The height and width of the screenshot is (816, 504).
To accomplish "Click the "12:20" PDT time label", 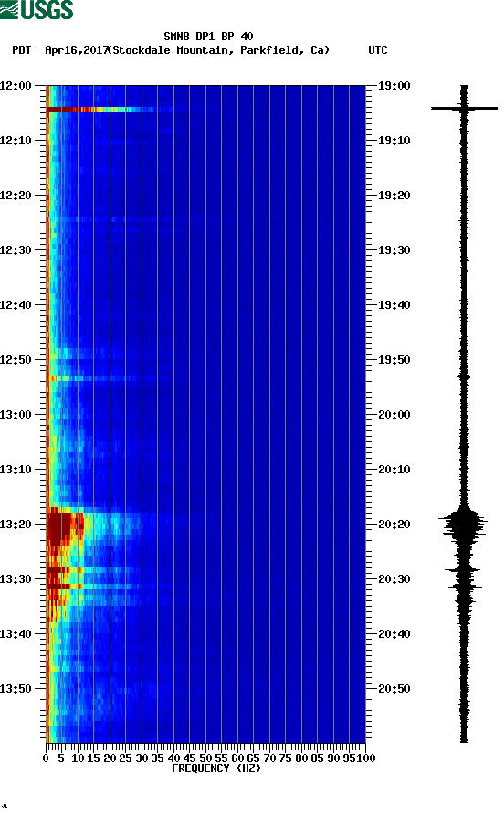I will [16, 196].
